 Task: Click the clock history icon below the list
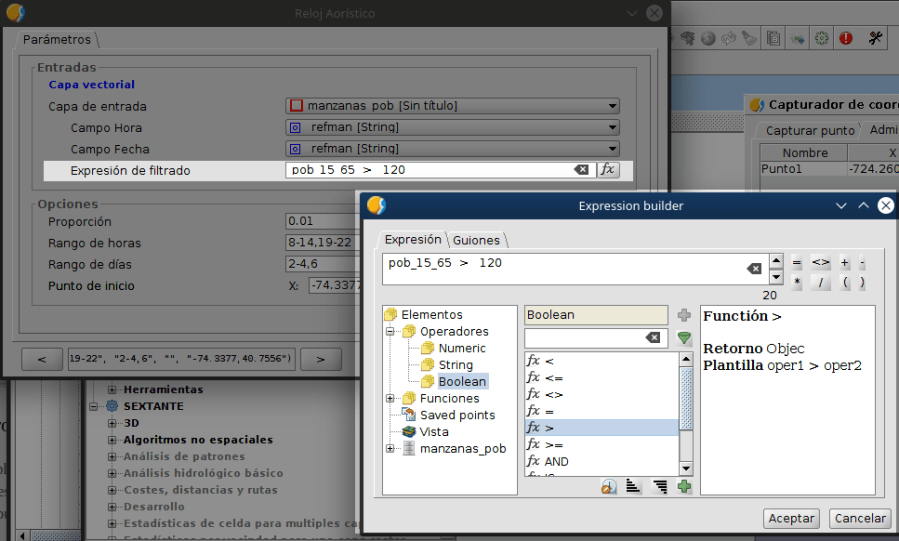point(608,486)
